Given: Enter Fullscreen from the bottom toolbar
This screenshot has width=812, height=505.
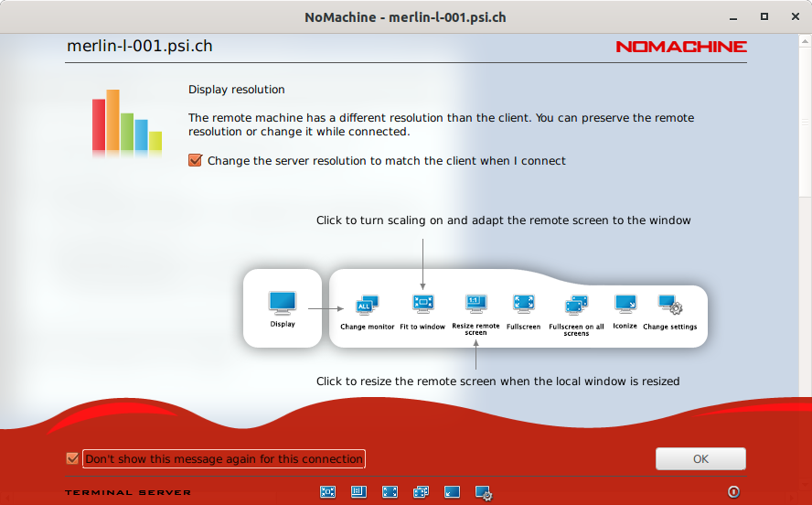Looking at the screenshot, I should coord(390,492).
